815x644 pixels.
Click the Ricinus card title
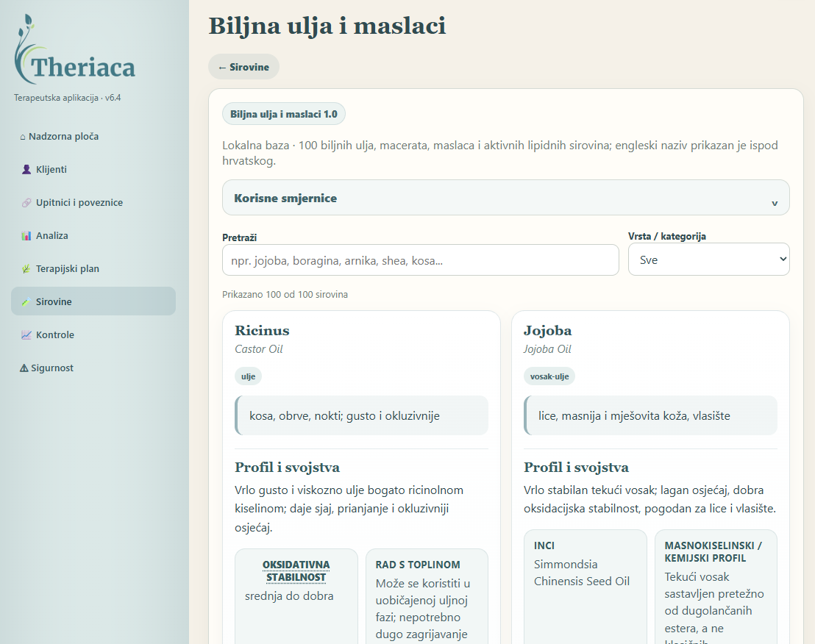pos(262,331)
